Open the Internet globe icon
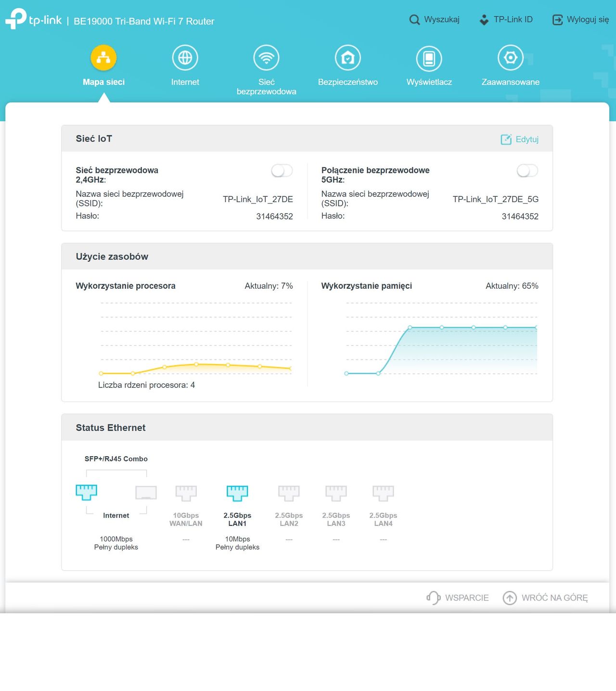The image size is (616, 691). pos(185,58)
